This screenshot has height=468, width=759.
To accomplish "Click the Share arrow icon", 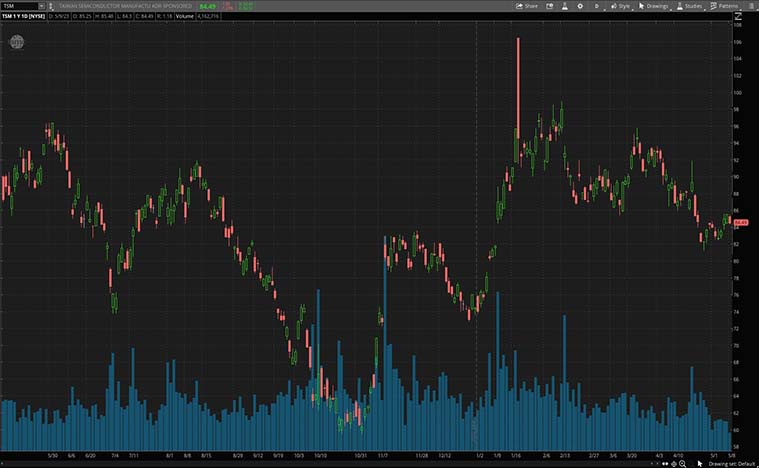I will [519, 6].
